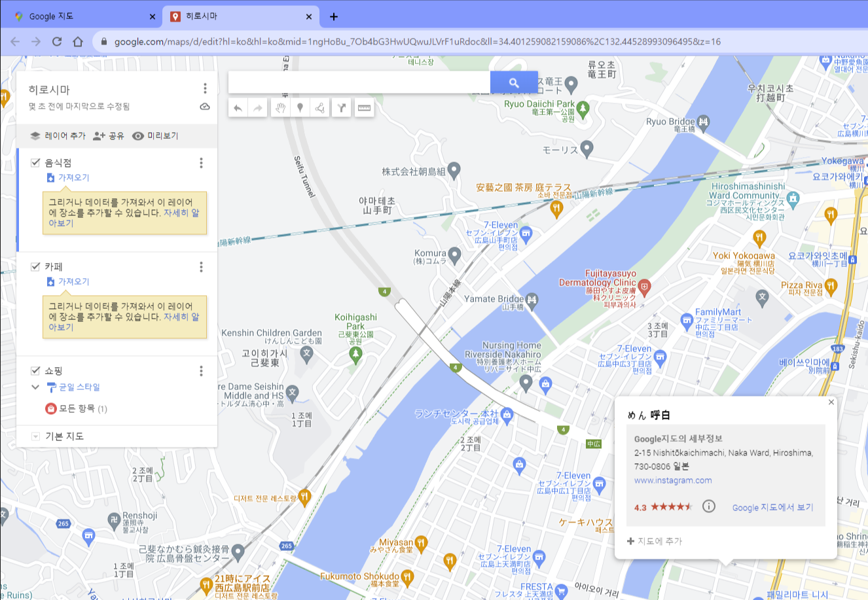This screenshot has width=868, height=600.
Task: Click 자세히 알아보기 in 음식점 hint
Action: click(x=181, y=213)
